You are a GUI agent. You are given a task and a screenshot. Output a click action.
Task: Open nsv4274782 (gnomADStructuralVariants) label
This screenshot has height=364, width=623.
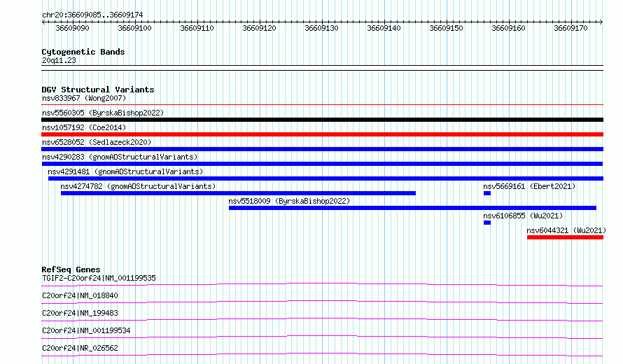coord(138,186)
